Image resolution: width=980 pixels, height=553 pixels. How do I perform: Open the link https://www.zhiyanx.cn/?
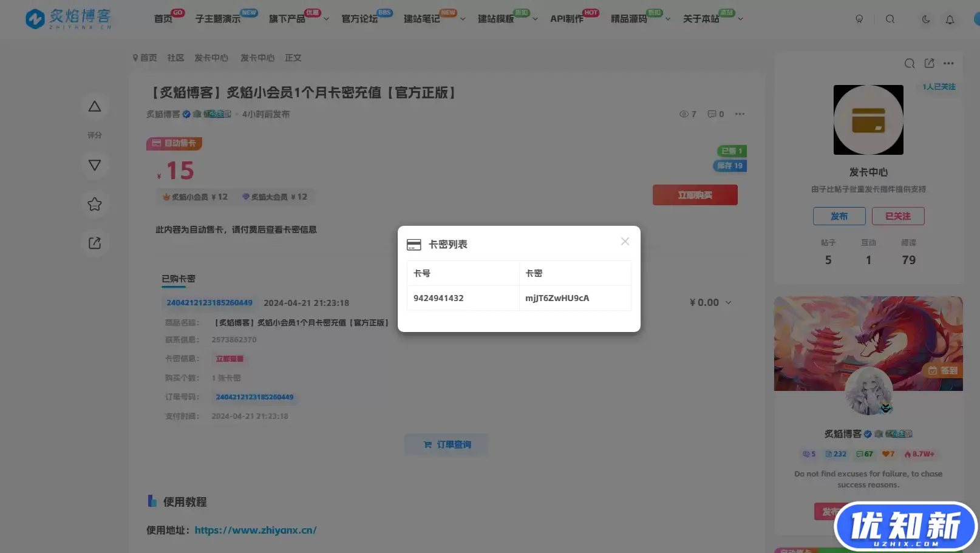click(255, 529)
